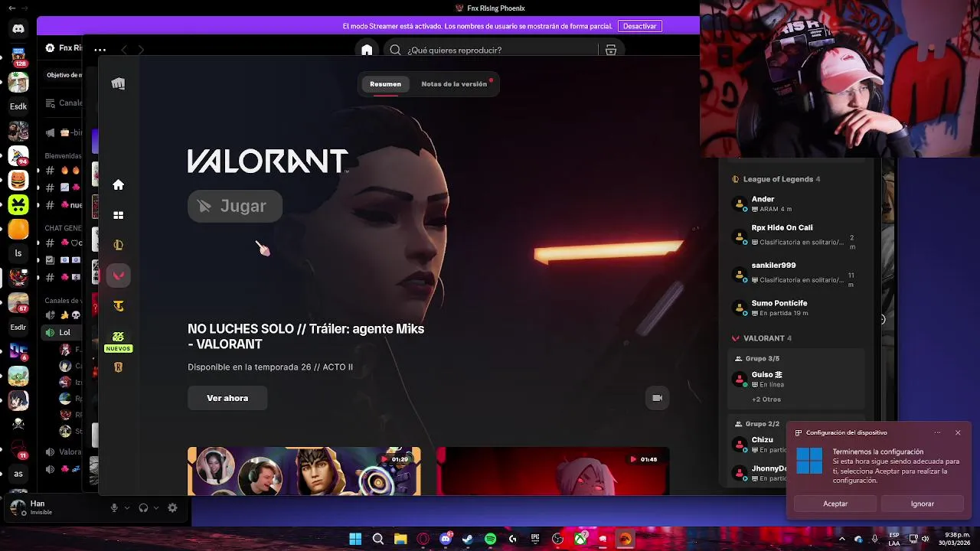Open friend Guiso in VALORANT group
The width and height of the screenshot is (980, 551).
point(796,379)
